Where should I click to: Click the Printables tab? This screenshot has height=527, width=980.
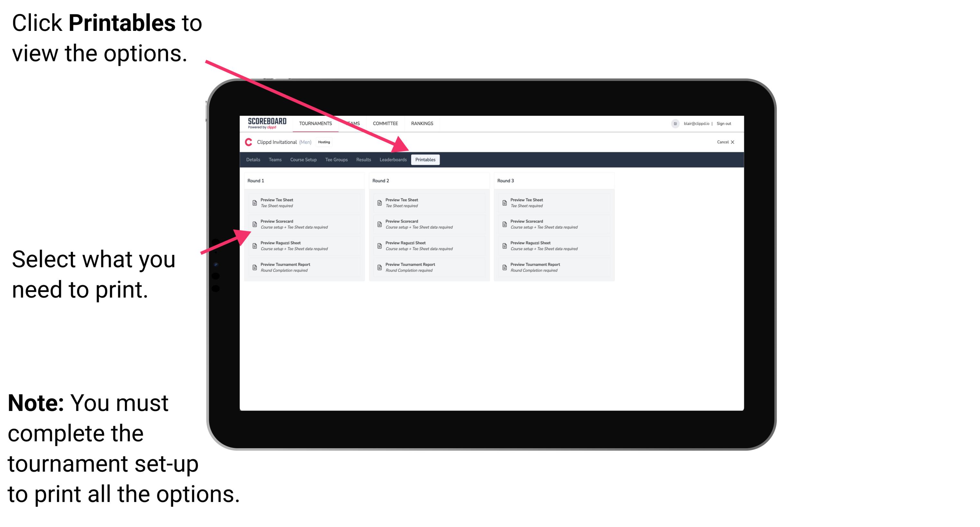pos(425,160)
